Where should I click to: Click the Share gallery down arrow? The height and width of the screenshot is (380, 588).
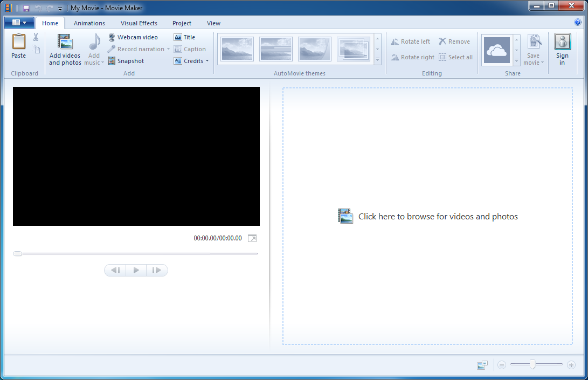tap(516, 50)
